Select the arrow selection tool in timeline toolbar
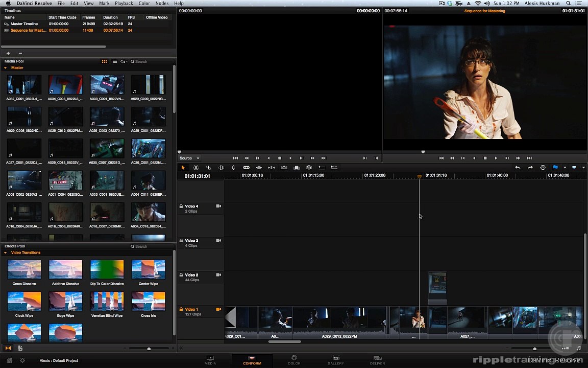 (x=183, y=168)
